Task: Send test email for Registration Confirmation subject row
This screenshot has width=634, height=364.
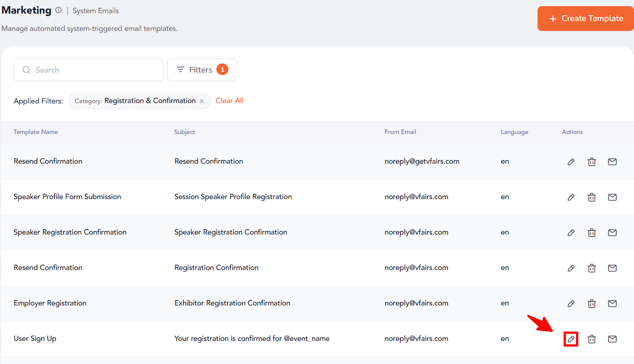Action: coord(612,268)
